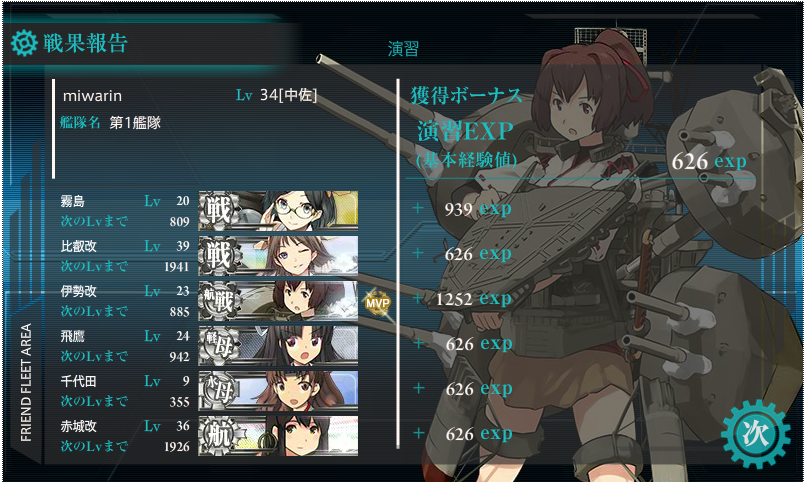Click the 次 (next) gear button
The height and width of the screenshot is (482, 804).
click(755, 434)
